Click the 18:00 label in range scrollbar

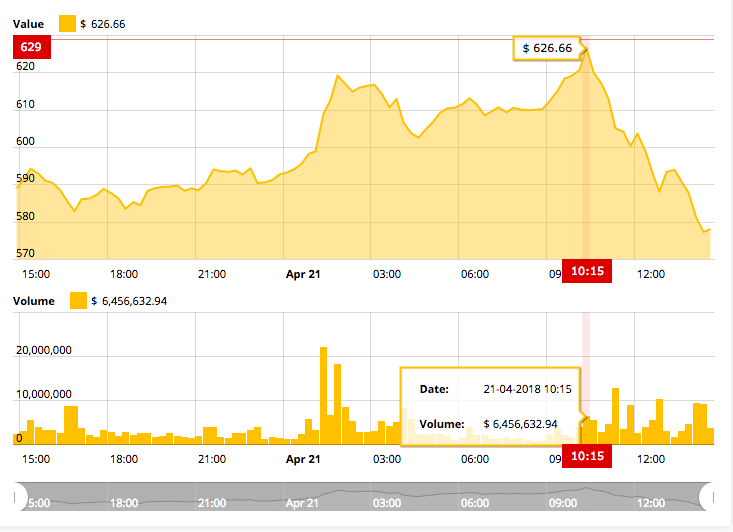(x=124, y=504)
